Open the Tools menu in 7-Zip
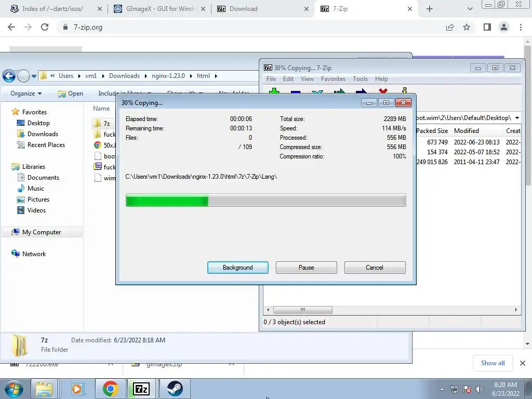The height and width of the screenshot is (399, 532). (x=360, y=79)
